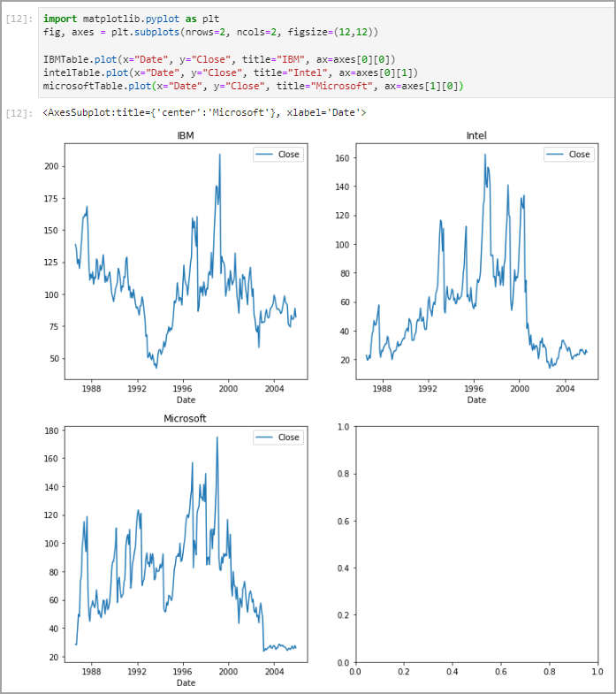The height and width of the screenshot is (694, 616).
Task: Click the 1988 x-axis tick on the IBM chart
Action: click(91, 389)
